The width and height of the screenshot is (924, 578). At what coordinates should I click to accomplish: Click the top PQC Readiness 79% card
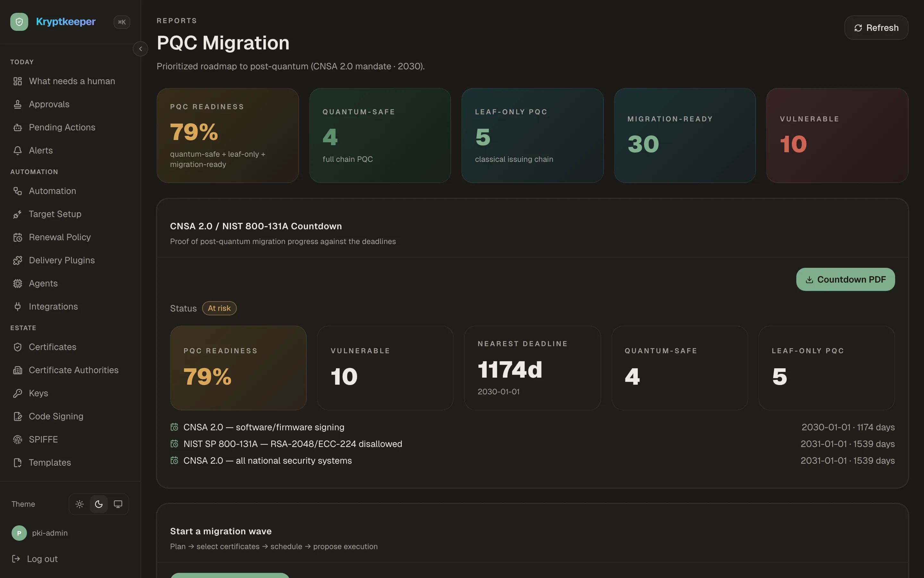pos(227,136)
